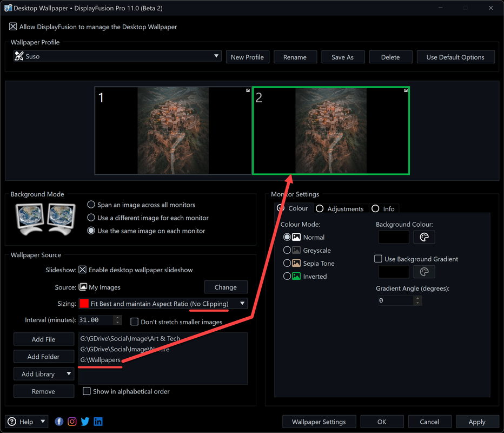The height and width of the screenshot is (433, 504).
Task: Decrease the Interval minutes spinner
Action: 117,323
